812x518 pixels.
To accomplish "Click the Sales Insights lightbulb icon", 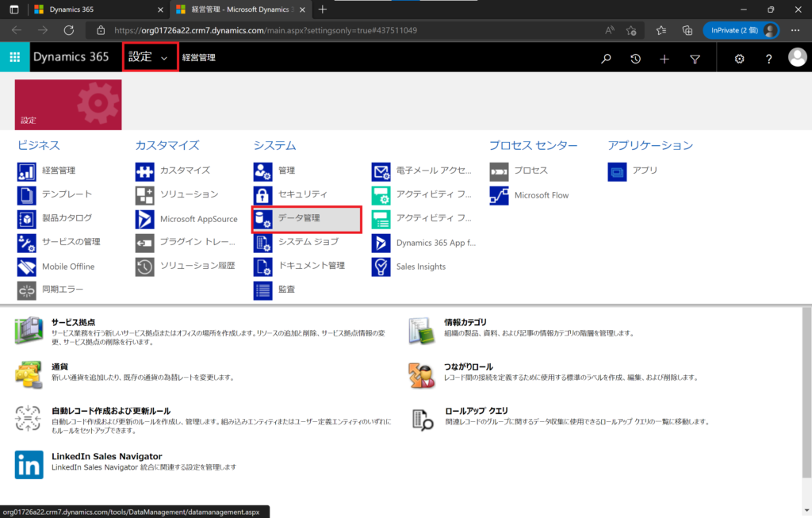I will pyautogui.click(x=381, y=267).
